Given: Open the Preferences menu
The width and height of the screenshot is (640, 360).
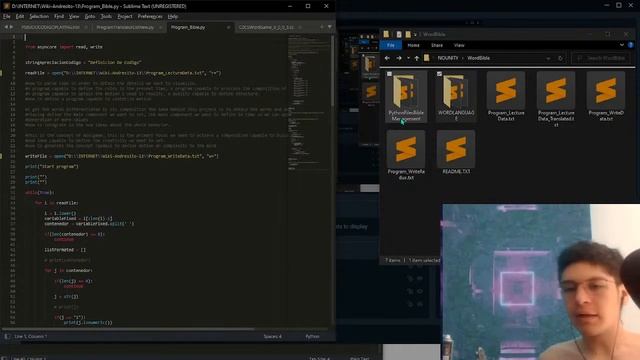Looking at the screenshot, I should click(x=150, y=16).
